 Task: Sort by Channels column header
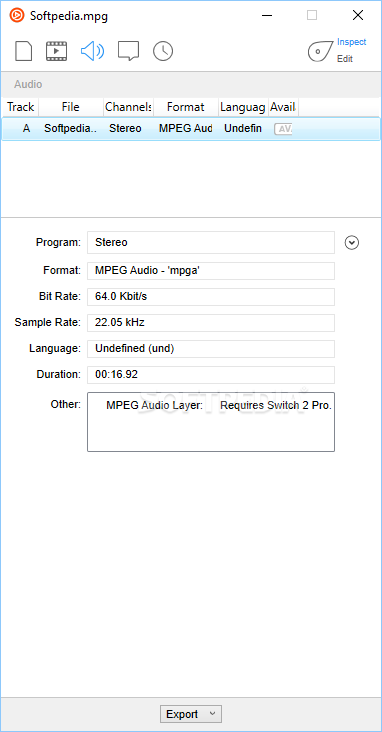tap(128, 107)
